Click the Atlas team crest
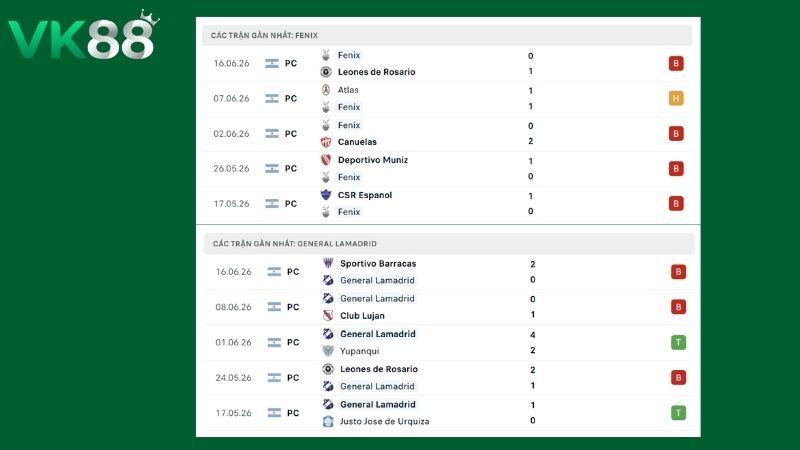Viewport: 800px width, 450px height. pyautogui.click(x=326, y=90)
